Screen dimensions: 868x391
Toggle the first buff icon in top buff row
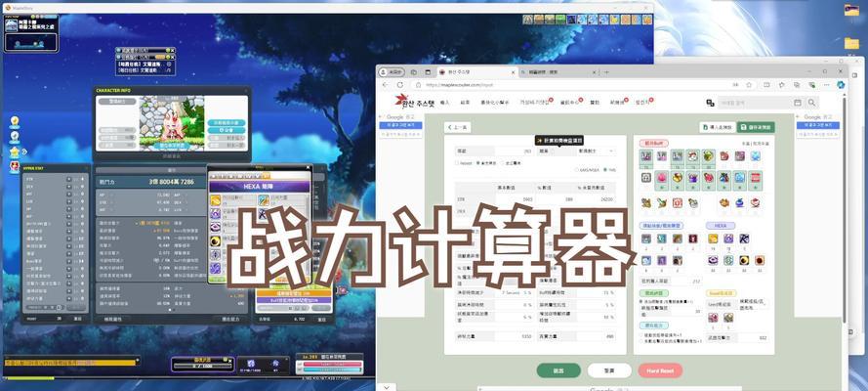646,157
